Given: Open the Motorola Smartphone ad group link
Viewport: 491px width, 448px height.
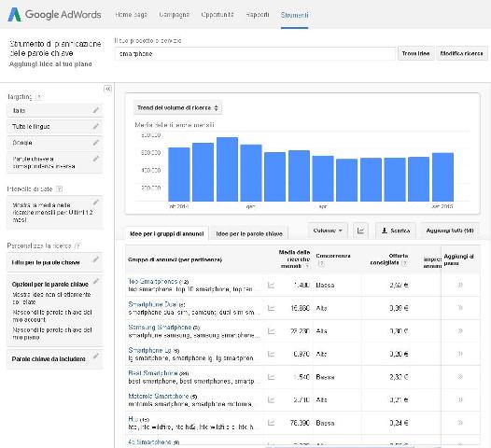Looking at the screenshot, I should [x=159, y=396].
